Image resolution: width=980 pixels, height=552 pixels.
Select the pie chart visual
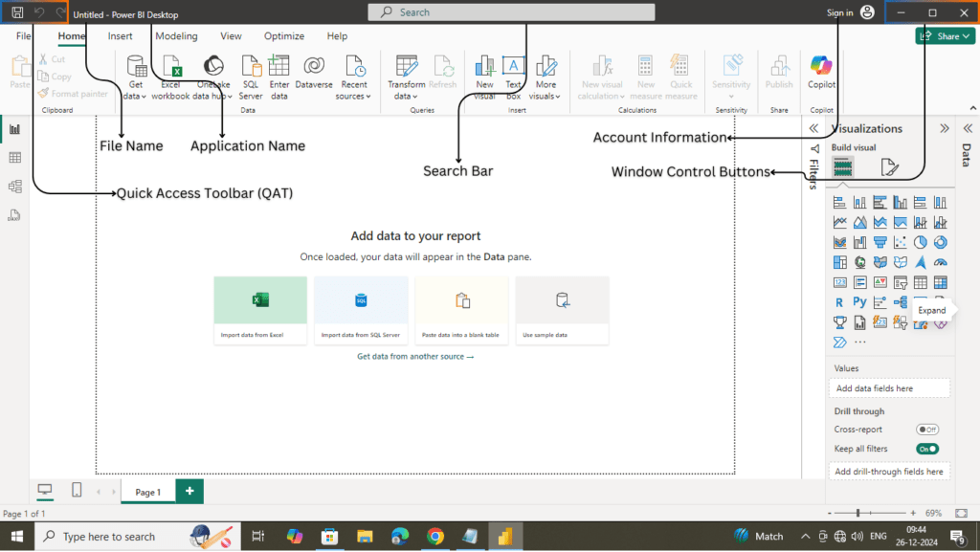click(x=920, y=242)
